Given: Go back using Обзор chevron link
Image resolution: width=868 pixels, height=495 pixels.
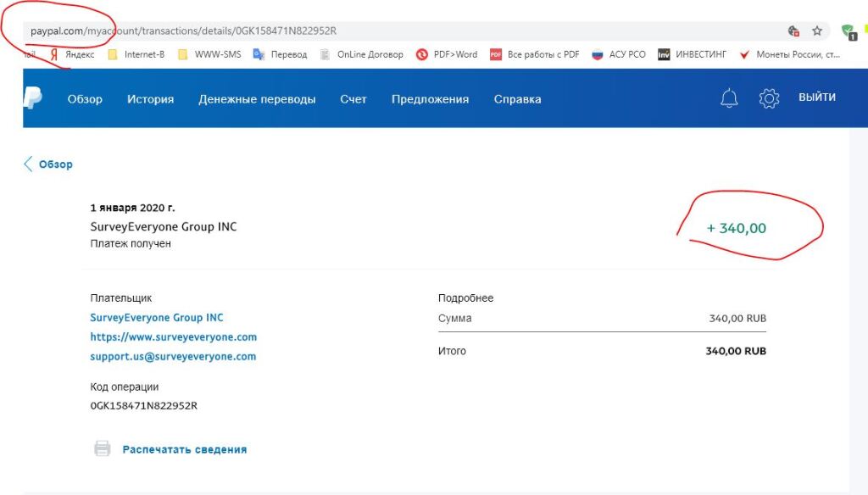Looking at the screenshot, I should point(48,164).
